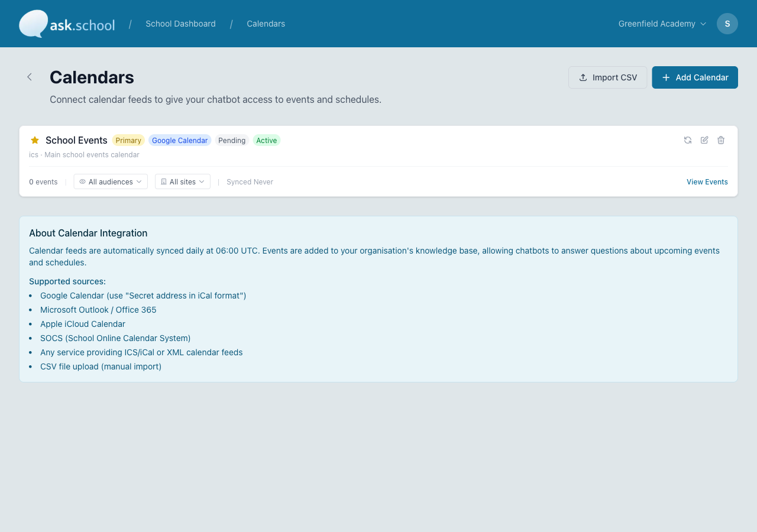This screenshot has width=757, height=532.
Task: Select the Calendars breadcrumb item
Action: click(266, 24)
